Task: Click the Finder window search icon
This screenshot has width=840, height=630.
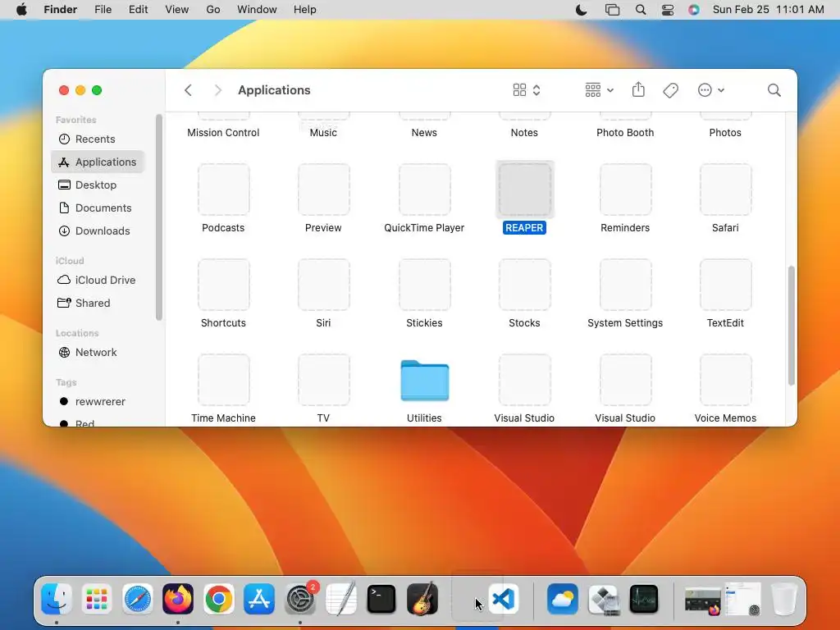Action: click(774, 90)
